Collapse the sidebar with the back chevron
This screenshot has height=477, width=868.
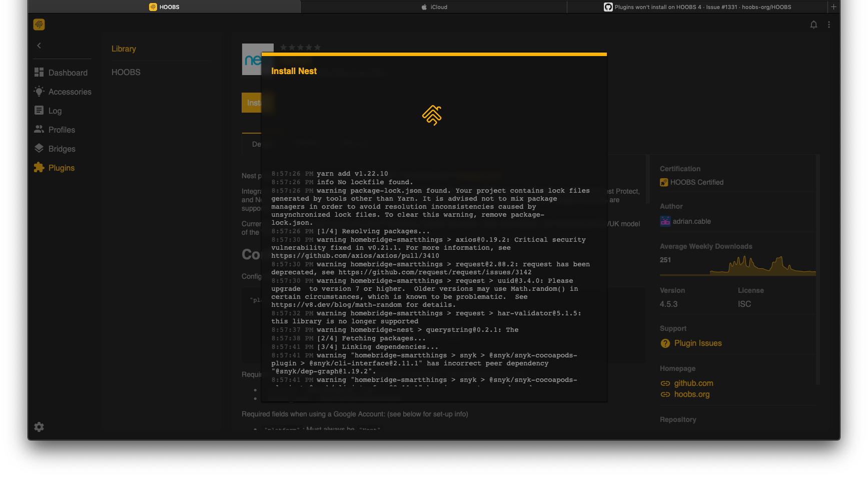39,45
